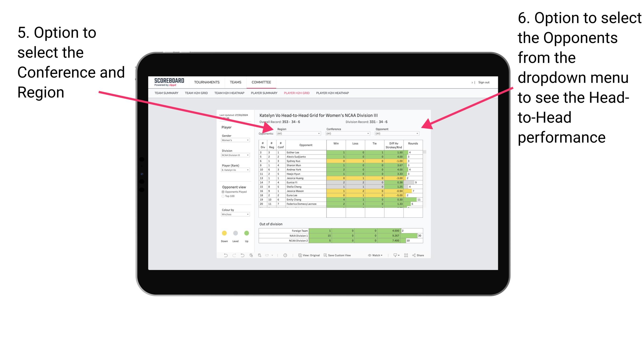Screen dimensions: 644x346
Task: Select Top 100 radio button
Action: [222, 196]
